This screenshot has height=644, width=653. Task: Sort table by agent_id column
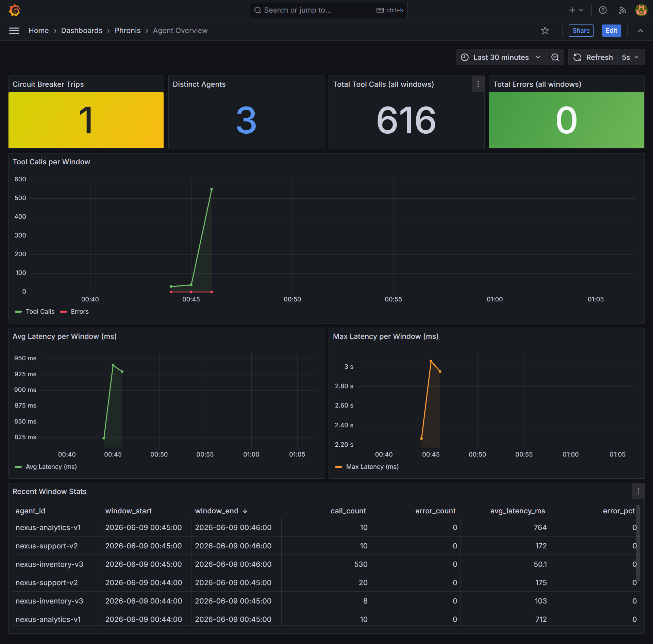pos(30,511)
